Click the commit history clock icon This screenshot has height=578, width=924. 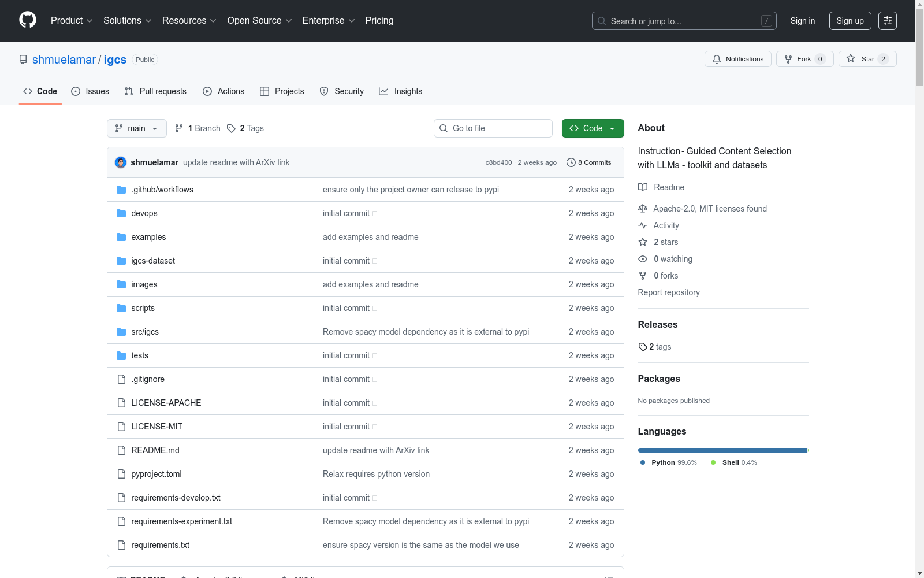[571, 162]
